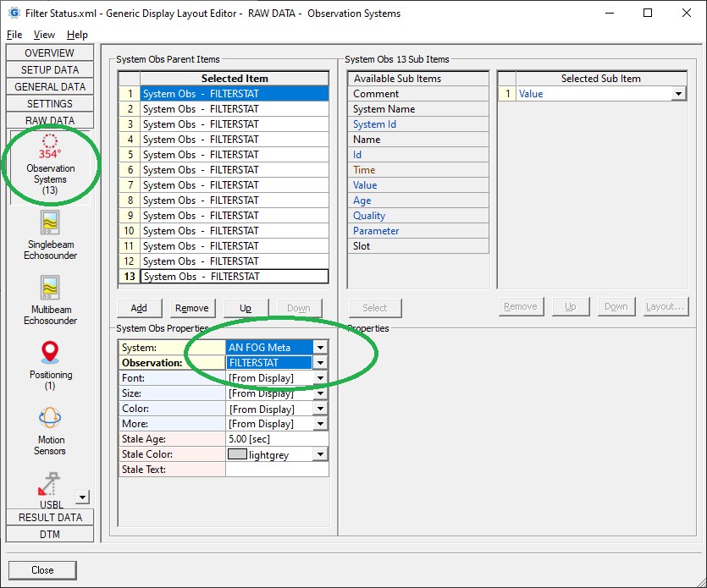The height and width of the screenshot is (588, 707).
Task: Switch to the RESULT DATA tab
Action: click(x=50, y=517)
